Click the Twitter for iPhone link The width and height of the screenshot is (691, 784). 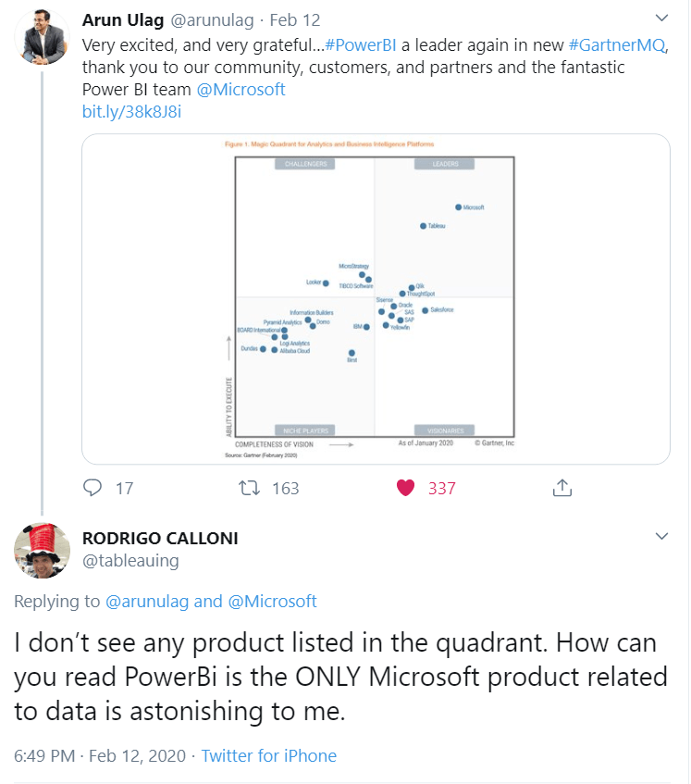point(269,755)
